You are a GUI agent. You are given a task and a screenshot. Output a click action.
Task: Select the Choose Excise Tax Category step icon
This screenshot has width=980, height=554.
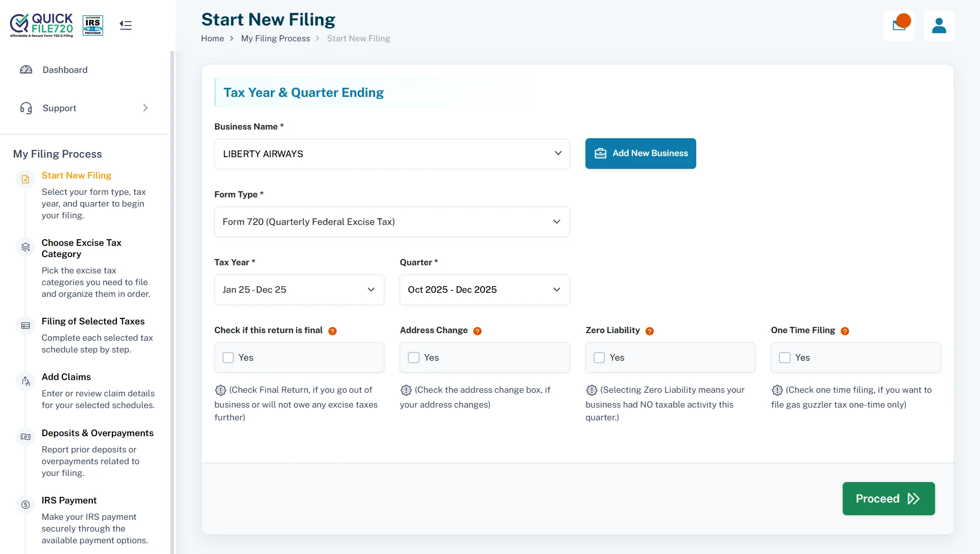pos(26,247)
